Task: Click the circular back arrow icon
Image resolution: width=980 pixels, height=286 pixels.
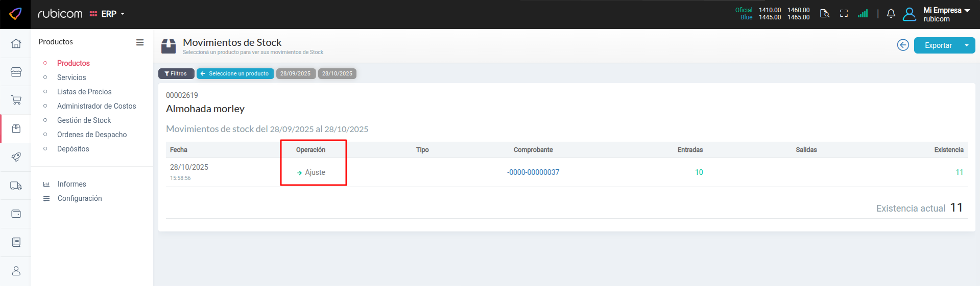Action: pos(903,45)
